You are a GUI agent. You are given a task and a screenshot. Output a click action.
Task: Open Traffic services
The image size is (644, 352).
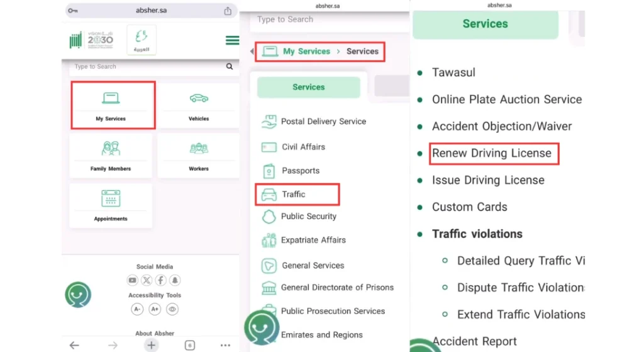[x=297, y=195]
